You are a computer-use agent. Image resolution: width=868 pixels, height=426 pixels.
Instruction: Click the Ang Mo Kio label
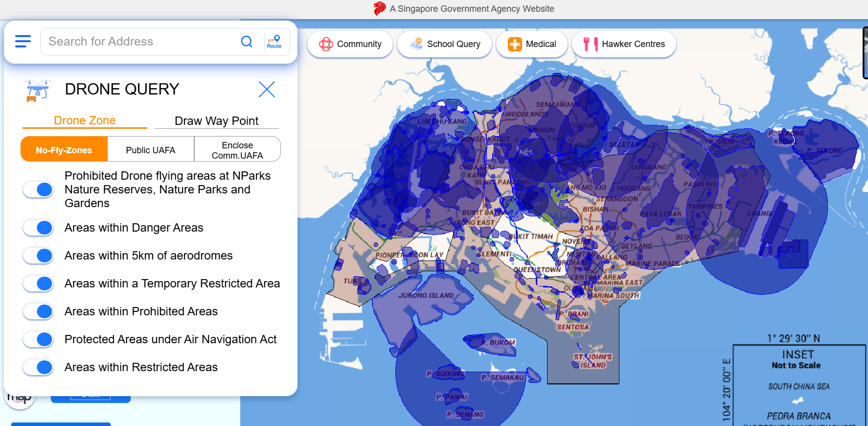click(587, 188)
